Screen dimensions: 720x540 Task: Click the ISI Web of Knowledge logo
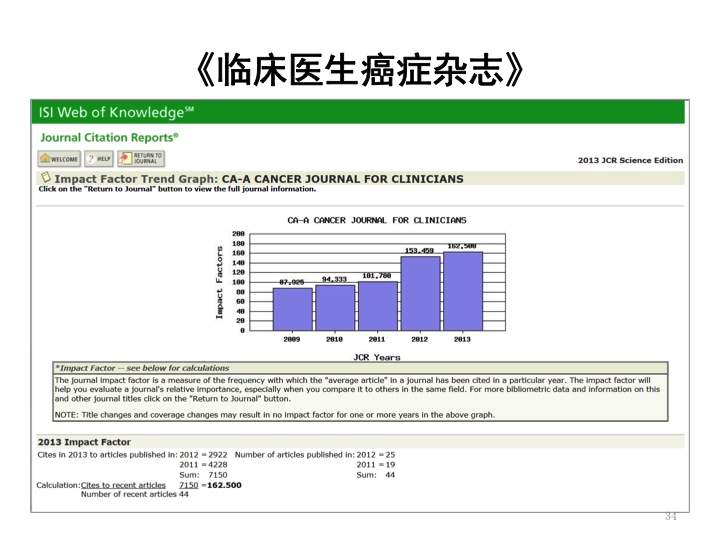pyautogui.click(x=116, y=112)
